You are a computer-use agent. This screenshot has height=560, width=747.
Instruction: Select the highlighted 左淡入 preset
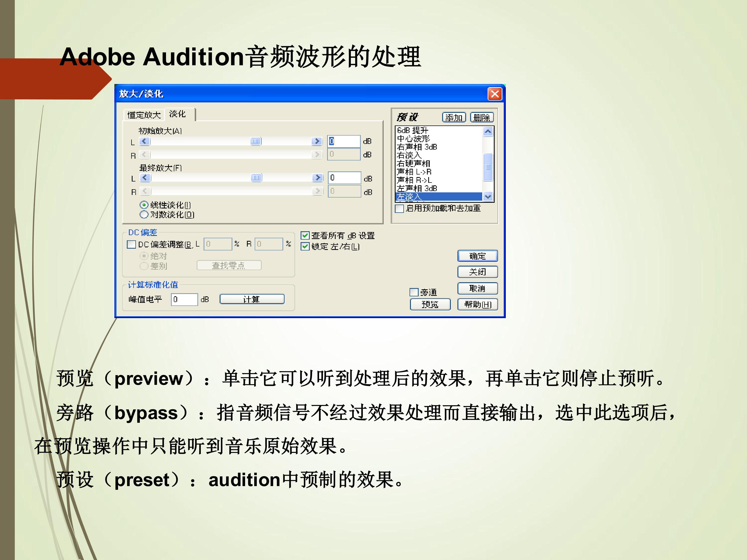point(439,197)
